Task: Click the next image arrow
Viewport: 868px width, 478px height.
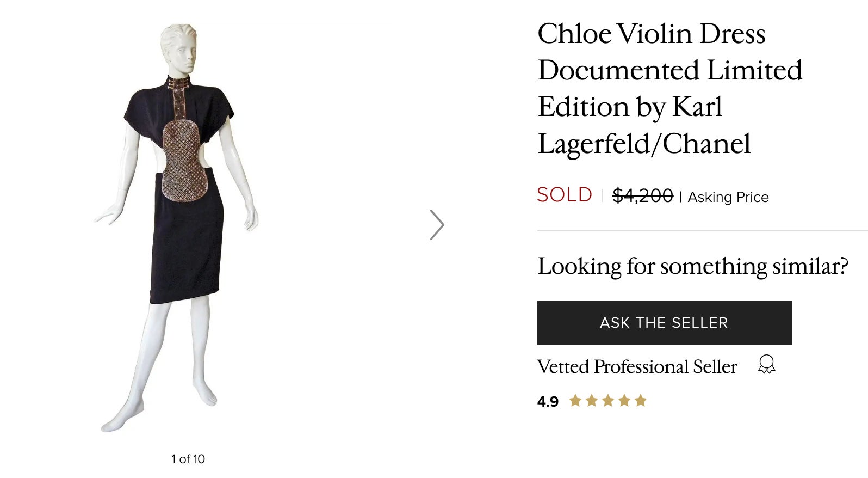Action: click(437, 225)
